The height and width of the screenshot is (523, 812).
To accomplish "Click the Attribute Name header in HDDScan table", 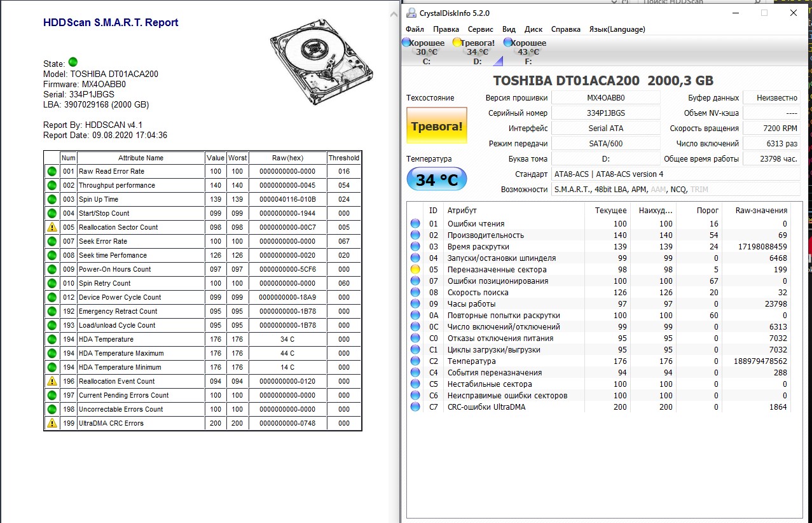I will pyautogui.click(x=141, y=158).
